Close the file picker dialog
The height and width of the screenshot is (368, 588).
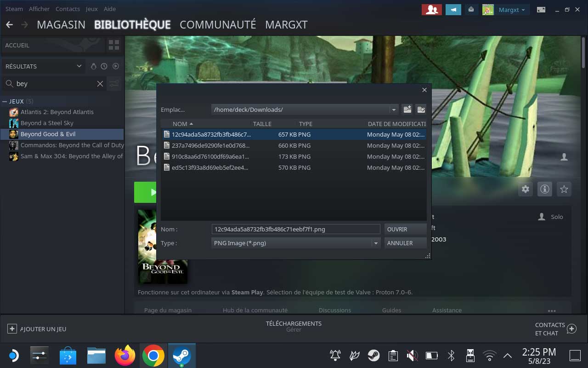(424, 90)
